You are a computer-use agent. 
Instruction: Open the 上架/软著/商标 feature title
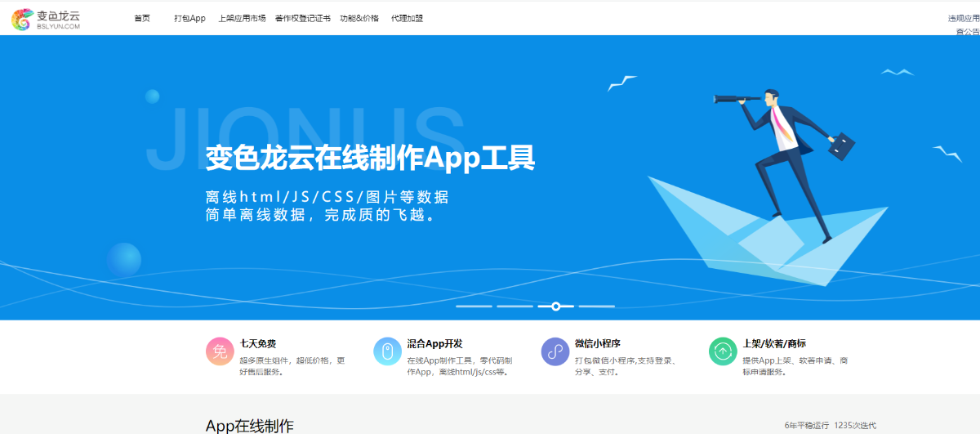(774, 344)
